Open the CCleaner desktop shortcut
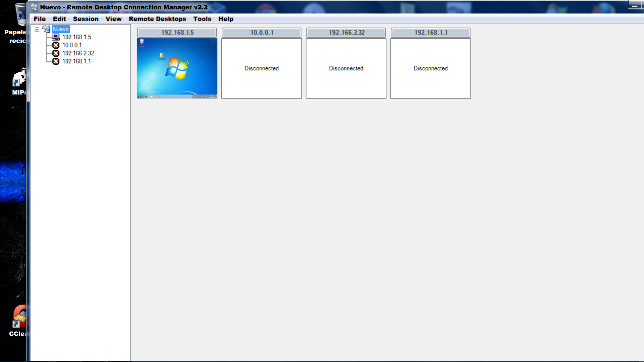 pyautogui.click(x=19, y=317)
